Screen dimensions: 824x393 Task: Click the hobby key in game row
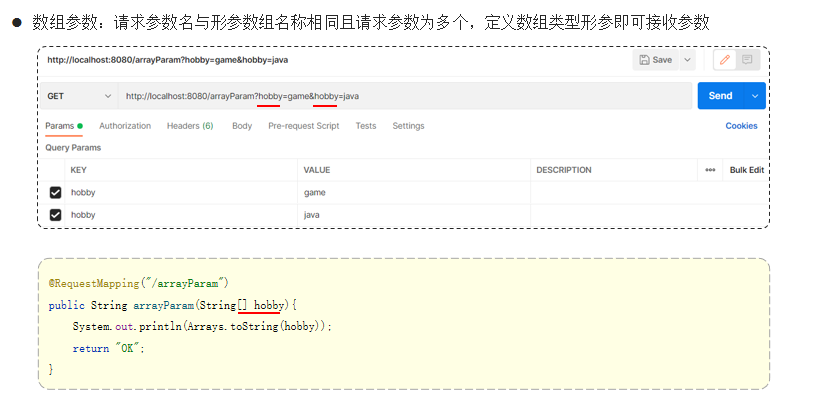pyautogui.click(x=84, y=193)
